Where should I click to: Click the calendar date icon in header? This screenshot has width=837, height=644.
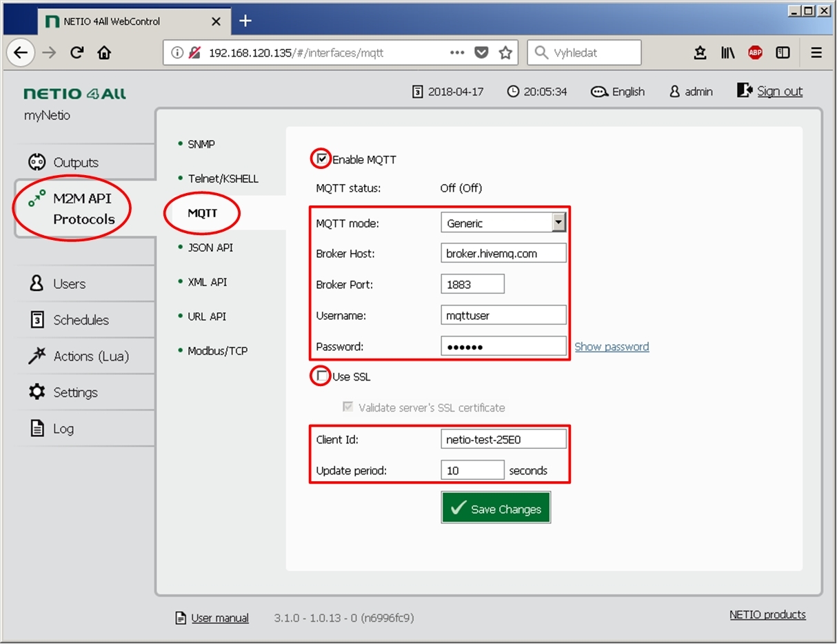[417, 92]
